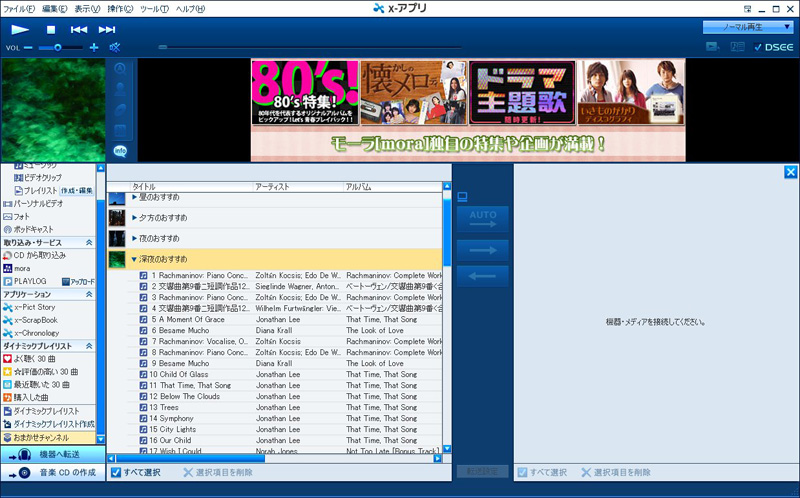The width and height of the screenshot is (800, 498).
Task: Toggle すべて選択 checkbox under the track list
Action: coord(116,472)
